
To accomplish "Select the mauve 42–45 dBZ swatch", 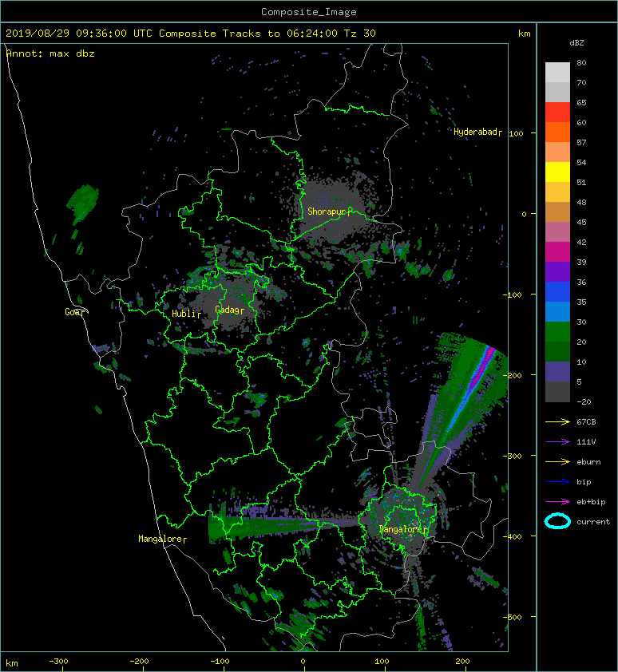I will 557,232.
